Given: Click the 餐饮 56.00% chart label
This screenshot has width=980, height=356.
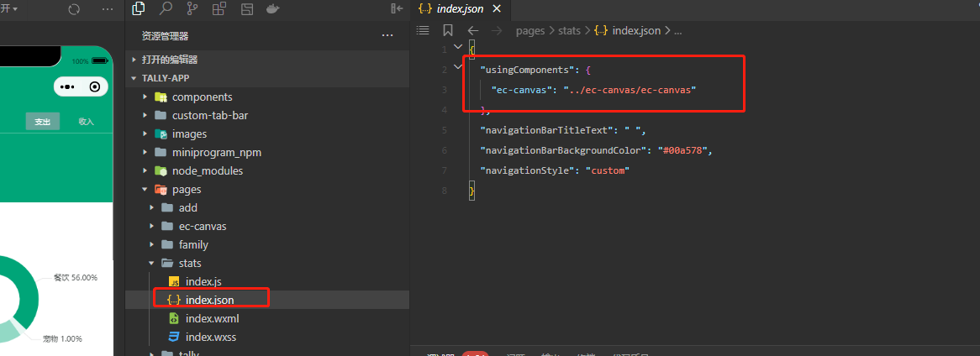Looking at the screenshot, I should tap(76, 277).
